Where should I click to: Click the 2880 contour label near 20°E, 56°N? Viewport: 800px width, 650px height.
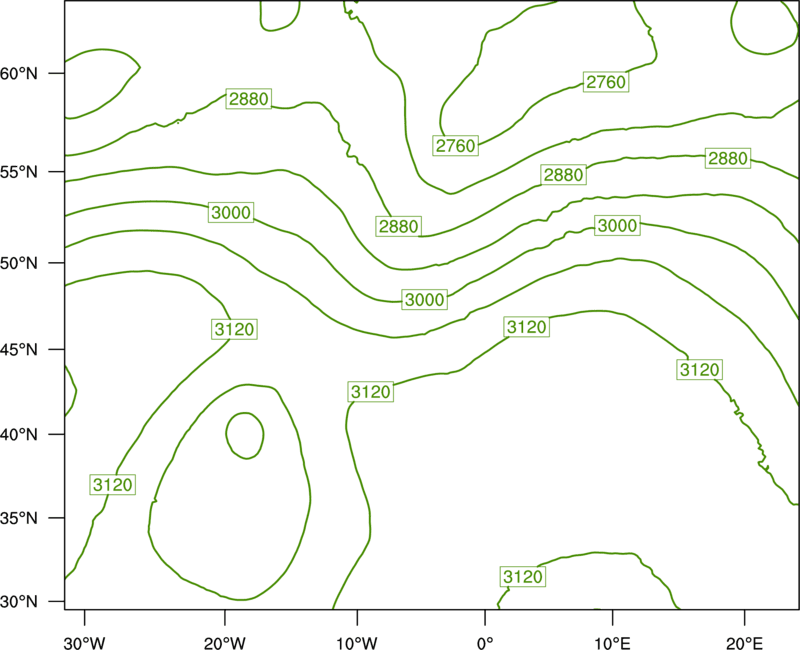click(728, 158)
